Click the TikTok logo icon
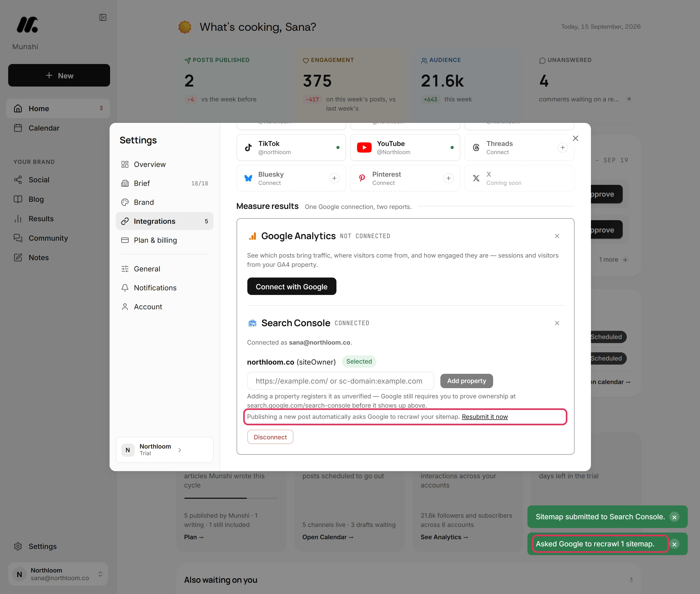This screenshot has width=700, height=594. point(249,147)
